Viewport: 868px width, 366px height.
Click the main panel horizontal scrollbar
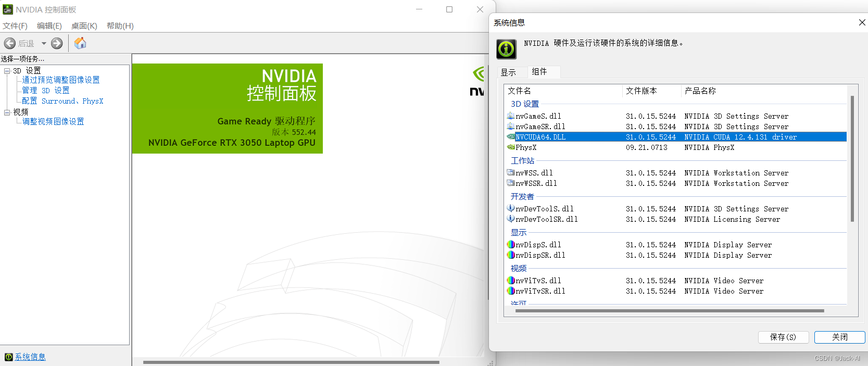291,362
